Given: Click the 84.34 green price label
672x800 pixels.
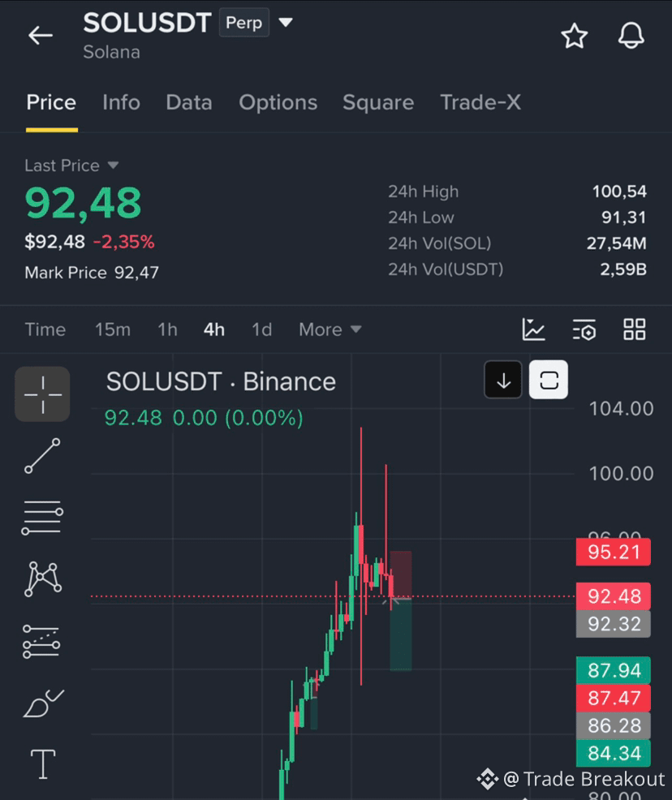Looking at the screenshot, I should tap(614, 753).
